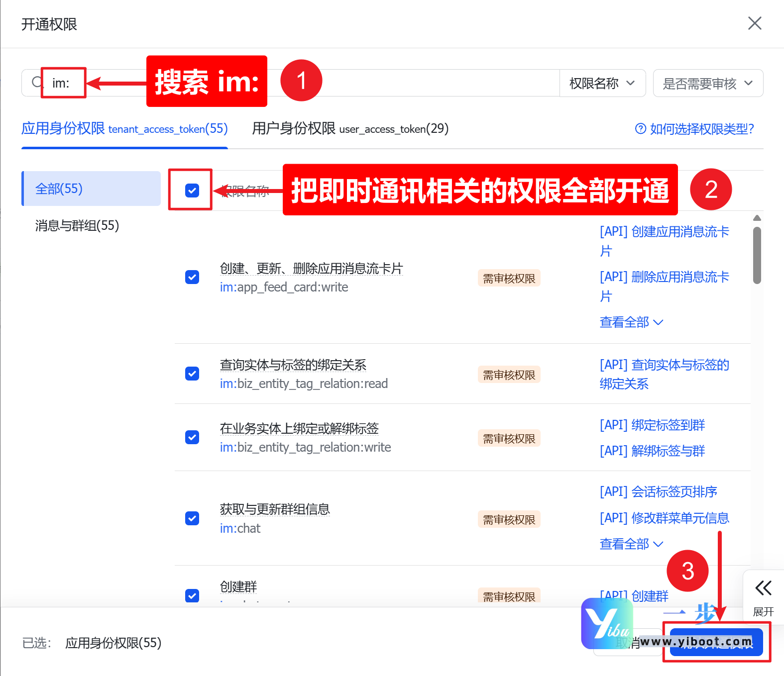Click the blue confirm button at bottom right
The image size is (784, 676).
(x=716, y=642)
